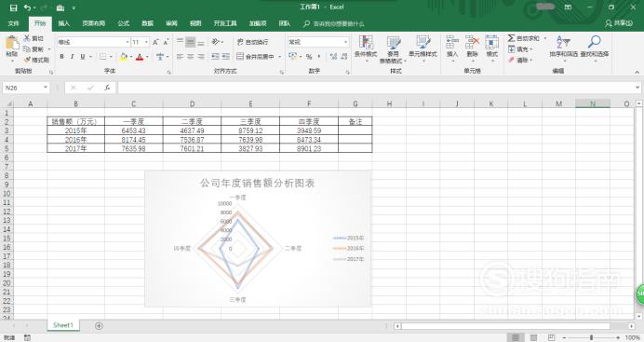Viewport: 644px width, 342px height.
Task: Click the Decrease Indent icon
Action: pyautogui.click(x=215, y=56)
